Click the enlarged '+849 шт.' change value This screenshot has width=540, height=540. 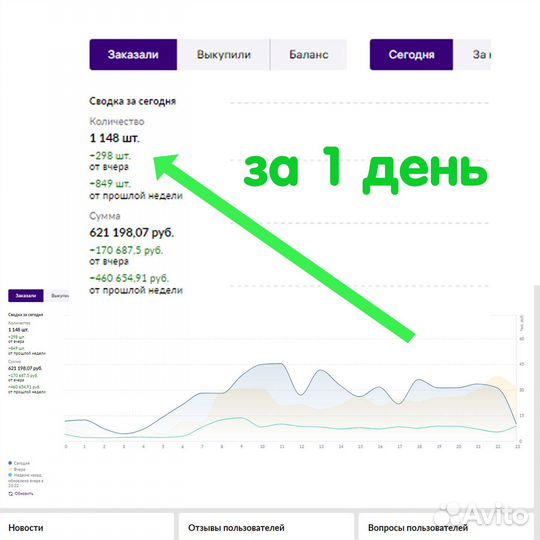[x=110, y=184]
